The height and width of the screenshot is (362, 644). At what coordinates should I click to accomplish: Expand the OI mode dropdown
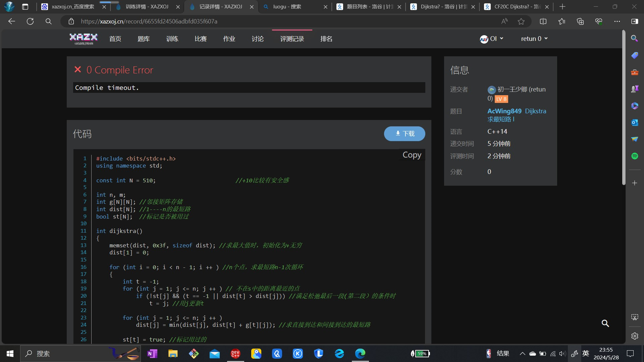click(x=492, y=39)
